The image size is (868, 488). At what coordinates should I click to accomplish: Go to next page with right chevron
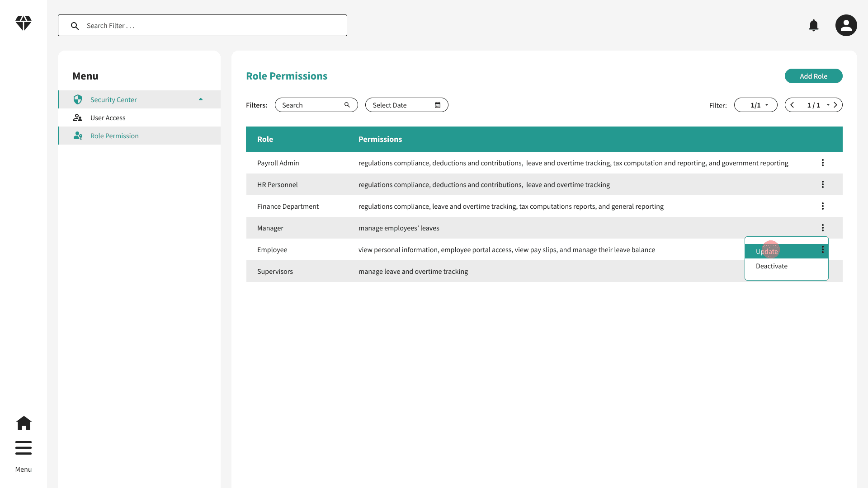[835, 105]
